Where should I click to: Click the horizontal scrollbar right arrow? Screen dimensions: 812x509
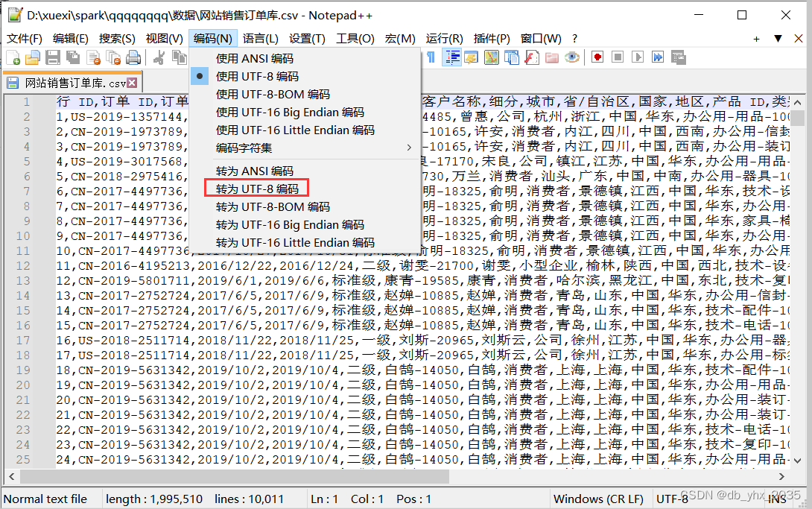[782, 476]
